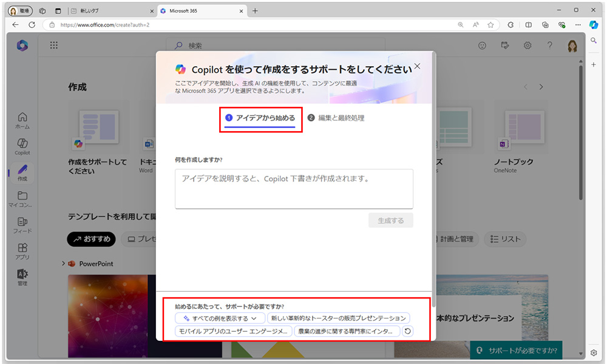Switch to the Microsoft 365 browser tab
This screenshot has width=607, height=364.
click(202, 11)
